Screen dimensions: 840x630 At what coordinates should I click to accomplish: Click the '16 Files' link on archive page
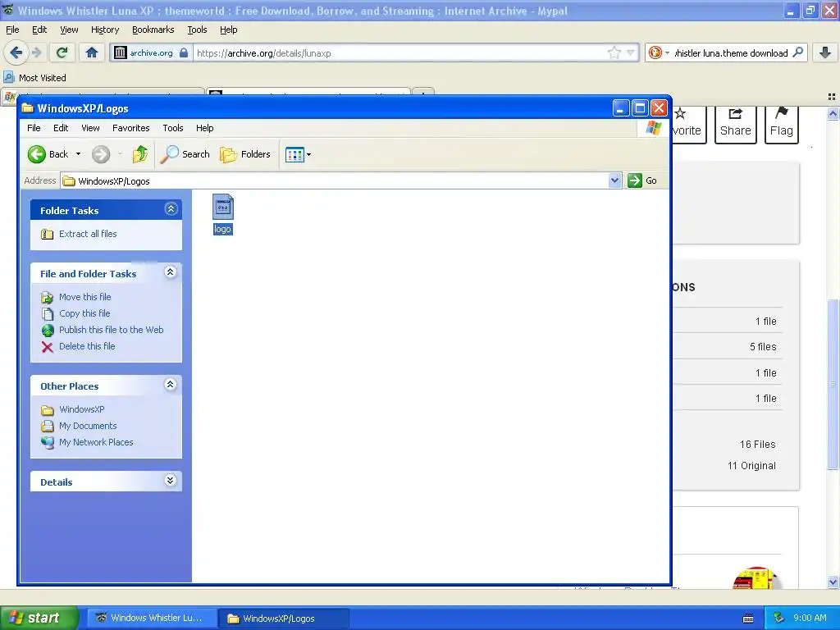point(757,444)
